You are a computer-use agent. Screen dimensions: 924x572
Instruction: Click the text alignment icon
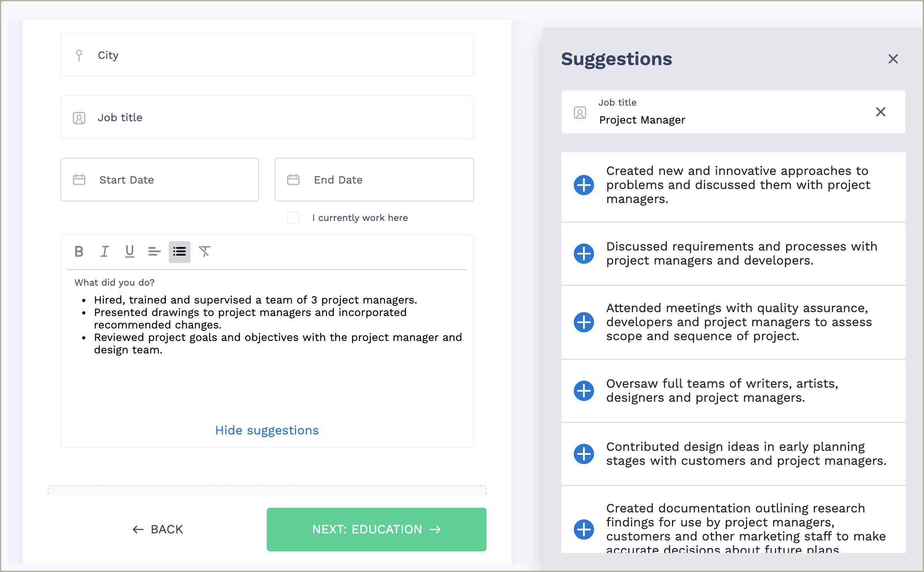tap(153, 251)
